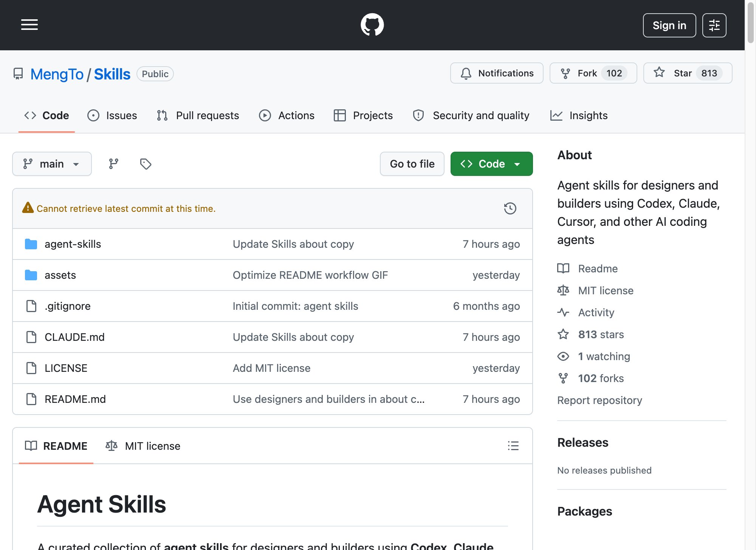
Task: Open the assets folder
Action: 60,275
